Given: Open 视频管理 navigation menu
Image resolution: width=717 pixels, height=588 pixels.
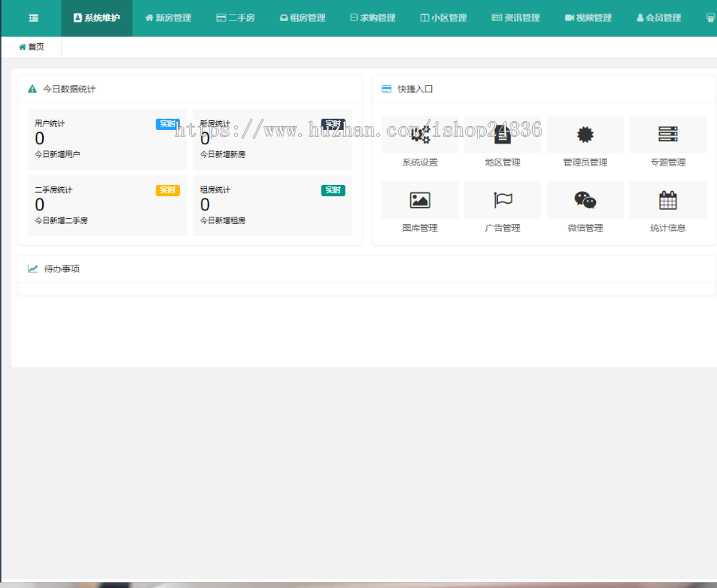Looking at the screenshot, I should (x=589, y=18).
